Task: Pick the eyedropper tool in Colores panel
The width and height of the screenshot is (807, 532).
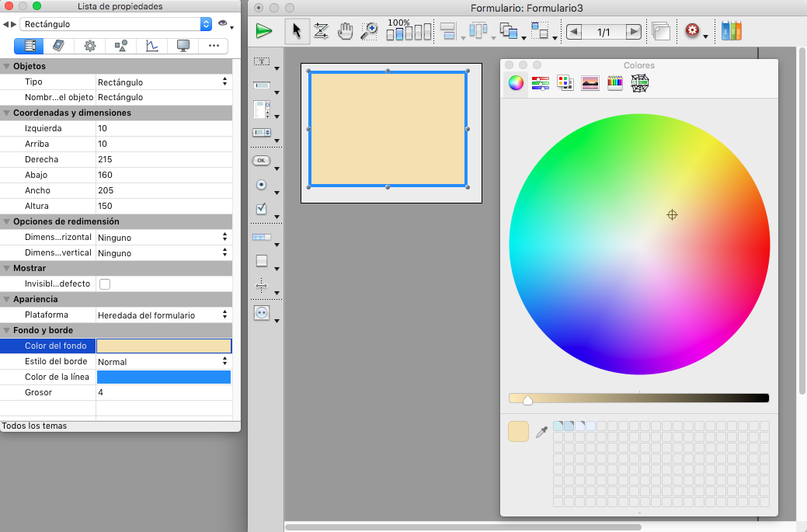Action: 541,432
